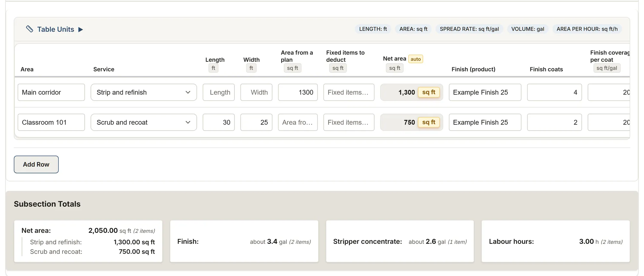Screen dimensions: 644x276
Task: Click Area from a plan field showing 1300
Action: [x=298, y=92]
